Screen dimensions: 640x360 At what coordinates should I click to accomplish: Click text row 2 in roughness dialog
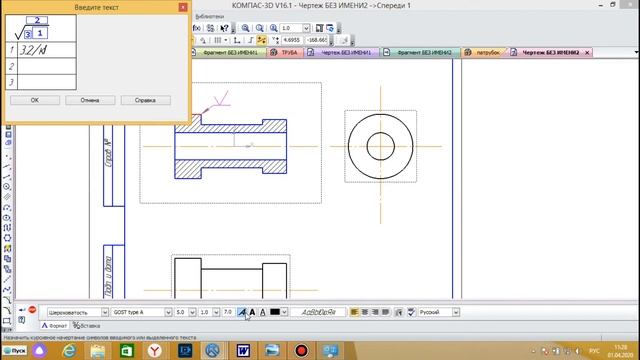point(47,66)
